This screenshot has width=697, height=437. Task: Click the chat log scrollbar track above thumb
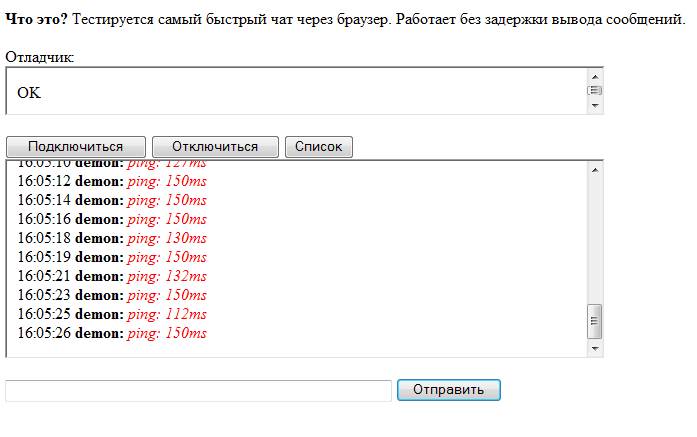[x=595, y=240]
